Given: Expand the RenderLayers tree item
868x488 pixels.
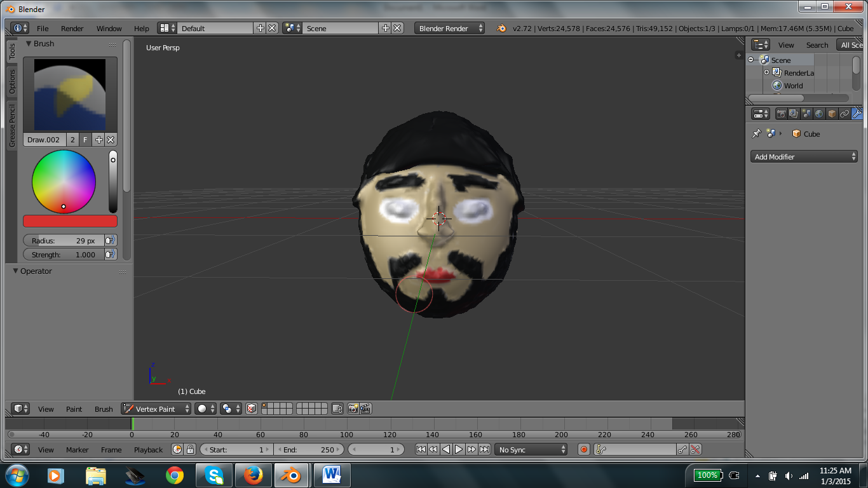Looking at the screenshot, I should click(766, 72).
